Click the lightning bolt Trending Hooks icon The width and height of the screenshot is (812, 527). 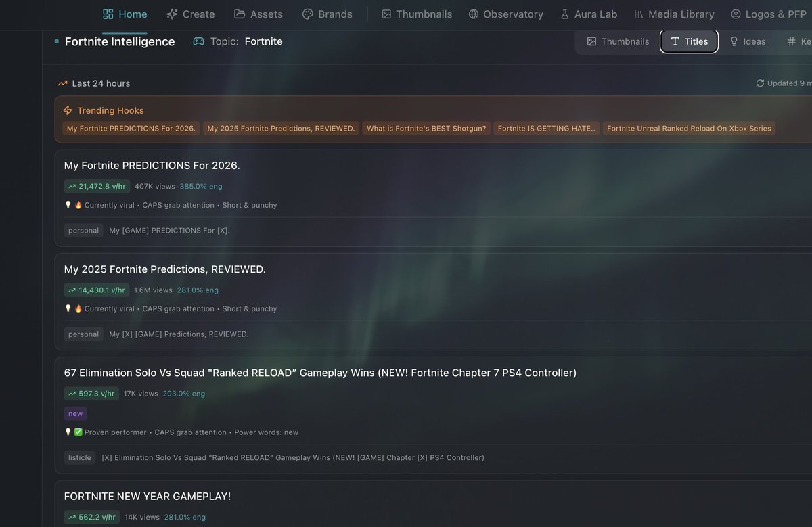[x=68, y=110]
